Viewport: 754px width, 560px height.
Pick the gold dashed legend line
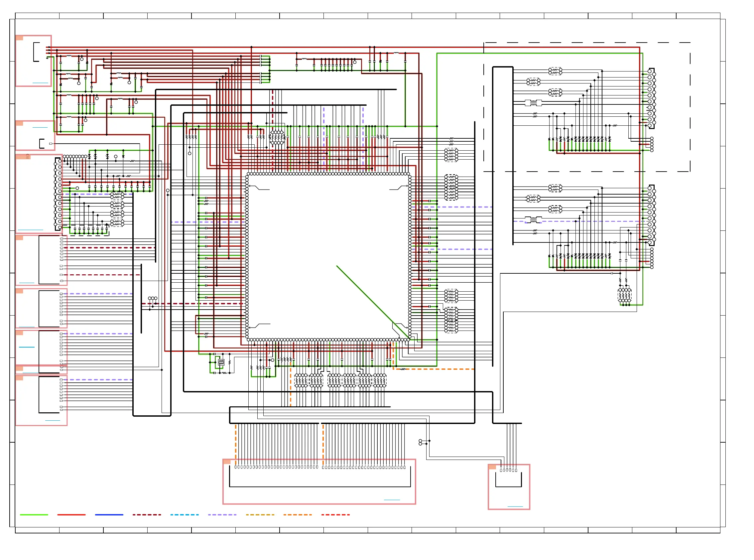[x=260, y=514]
